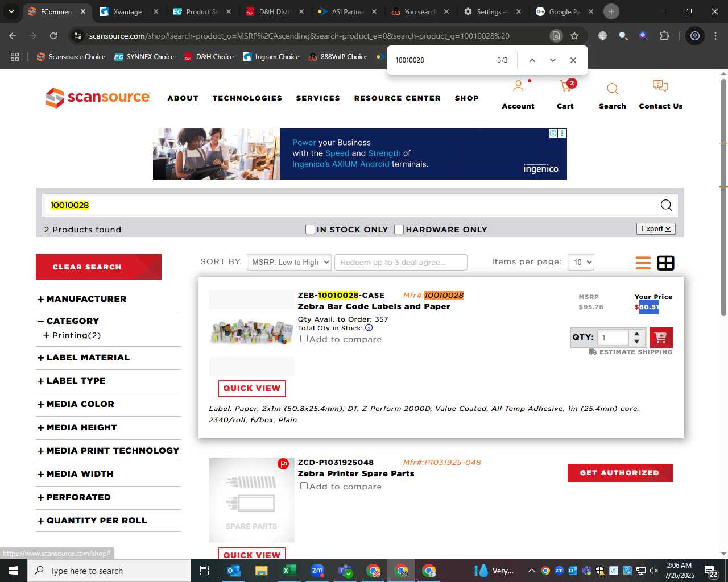728x582 pixels.
Task: Open Zoom from the taskbar
Action: coord(317,571)
